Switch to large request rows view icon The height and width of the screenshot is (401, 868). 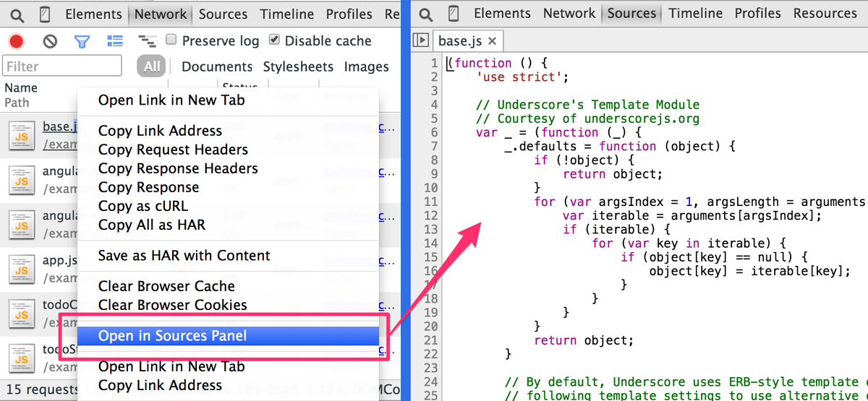pos(114,41)
